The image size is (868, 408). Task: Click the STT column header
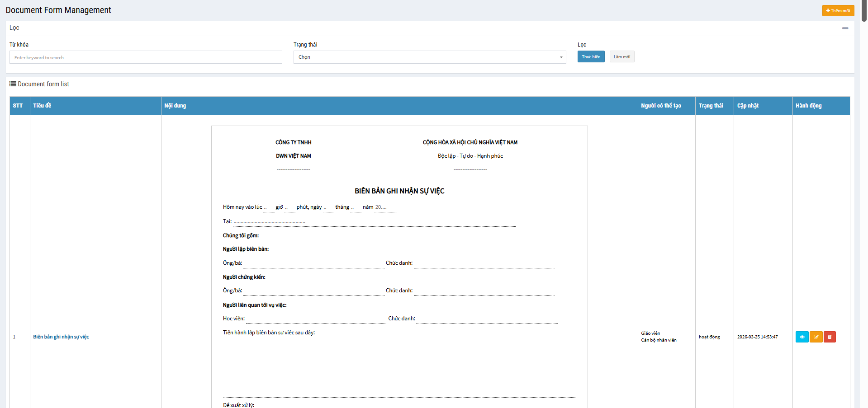pos(18,106)
